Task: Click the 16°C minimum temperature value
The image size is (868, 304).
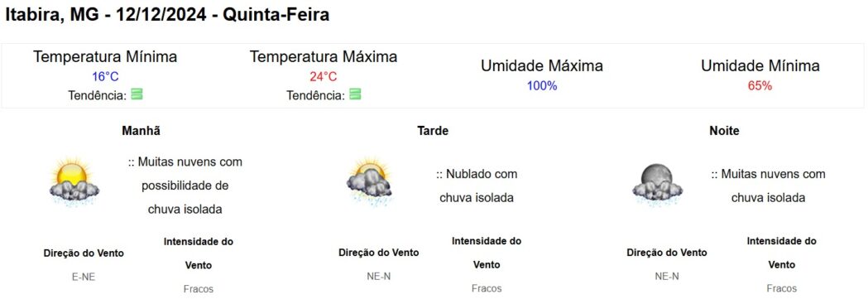Action: click(105, 76)
